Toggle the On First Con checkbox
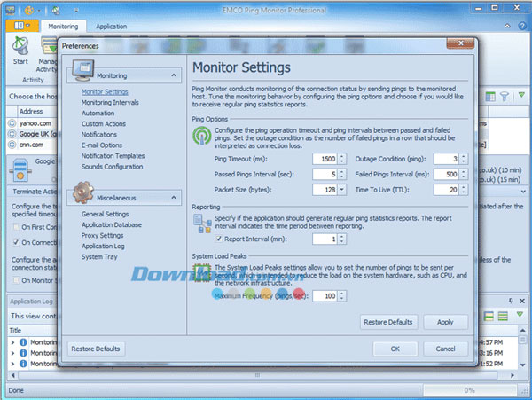Screen dimensions: 532x400 click(x=17, y=226)
